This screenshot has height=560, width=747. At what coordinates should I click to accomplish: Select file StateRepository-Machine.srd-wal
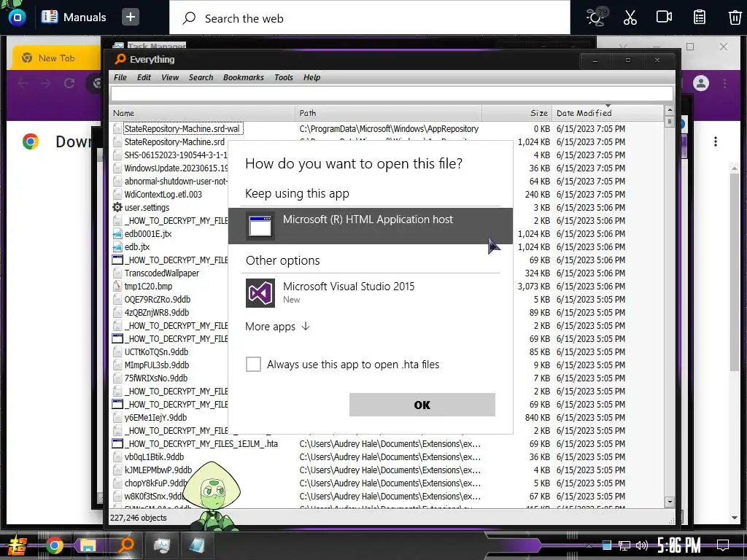pos(183,128)
